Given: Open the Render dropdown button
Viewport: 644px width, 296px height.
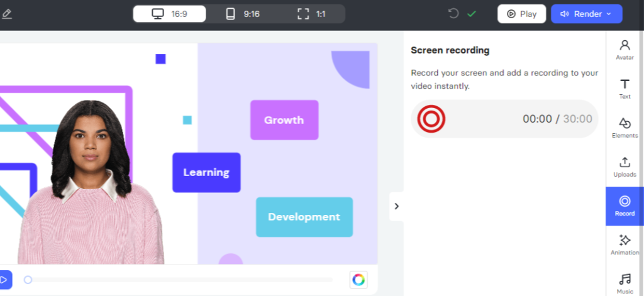Looking at the screenshot, I should point(587,14).
